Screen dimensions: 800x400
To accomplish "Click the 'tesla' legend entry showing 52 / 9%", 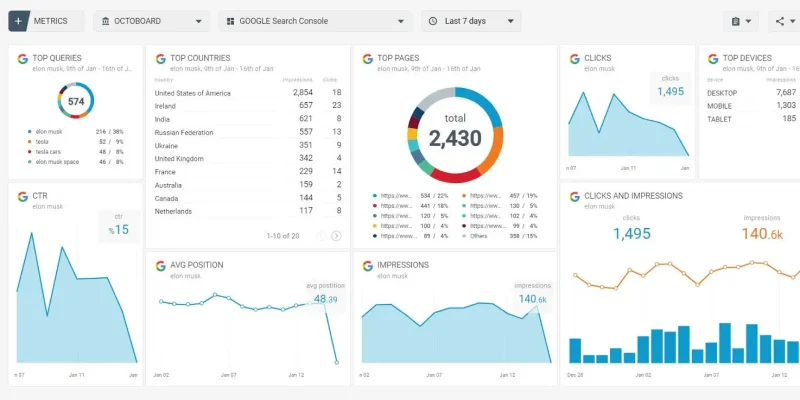I will pyautogui.click(x=76, y=142).
